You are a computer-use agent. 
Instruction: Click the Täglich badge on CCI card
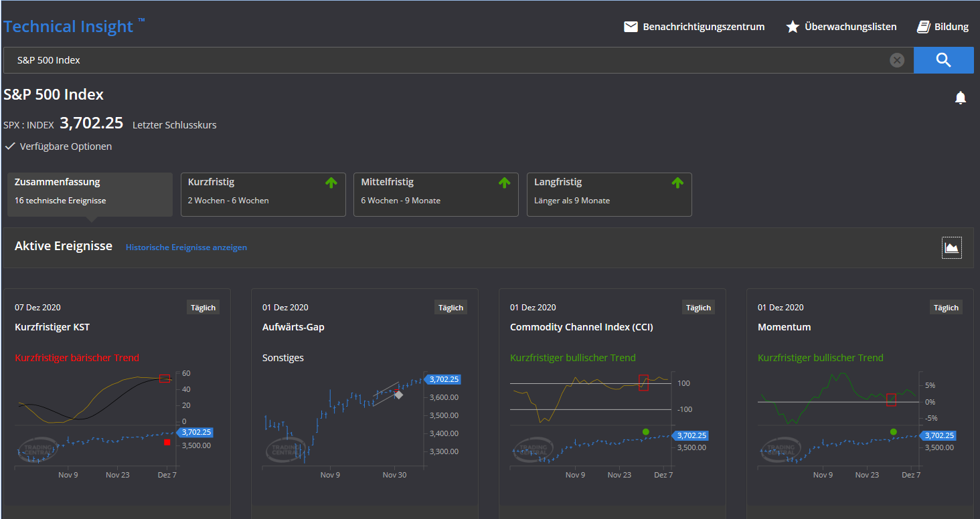coord(698,308)
